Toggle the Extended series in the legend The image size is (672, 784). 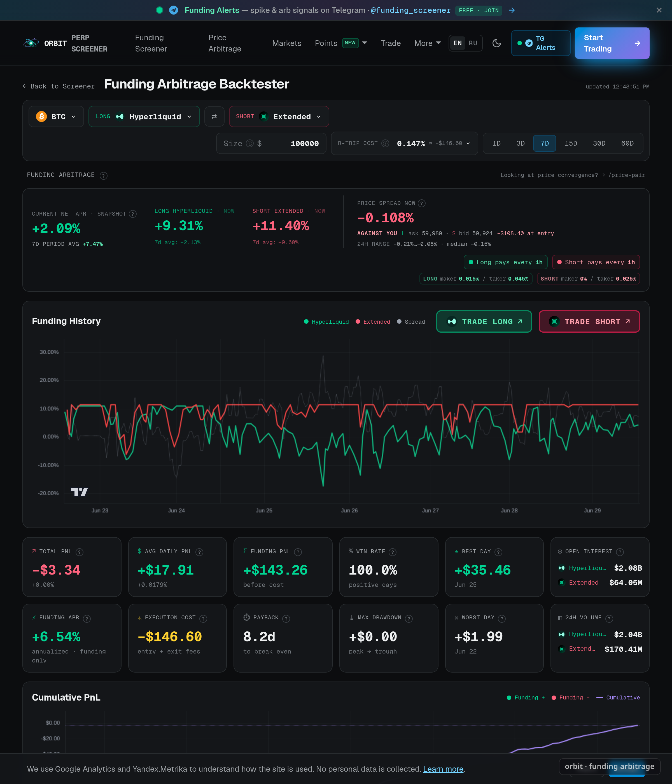pyautogui.click(x=373, y=322)
